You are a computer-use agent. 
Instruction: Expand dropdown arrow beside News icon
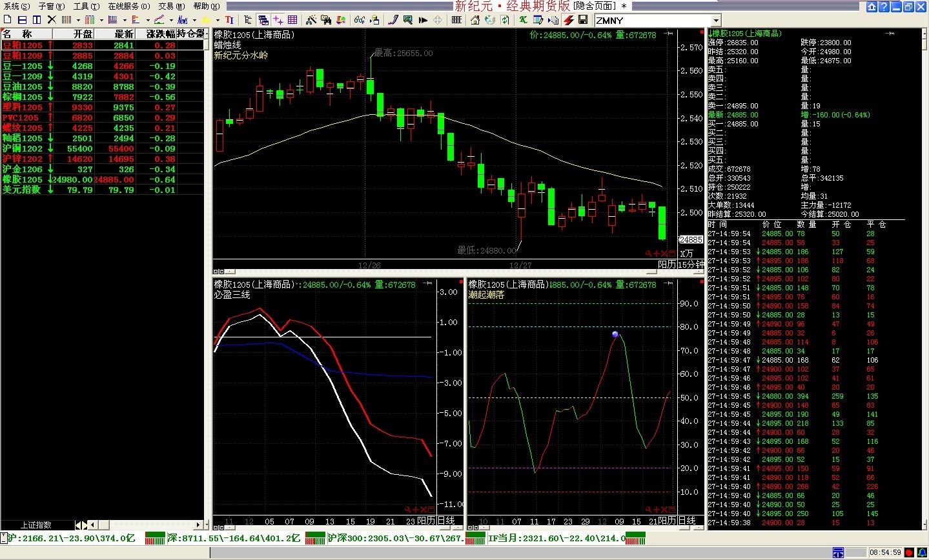[194, 20]
